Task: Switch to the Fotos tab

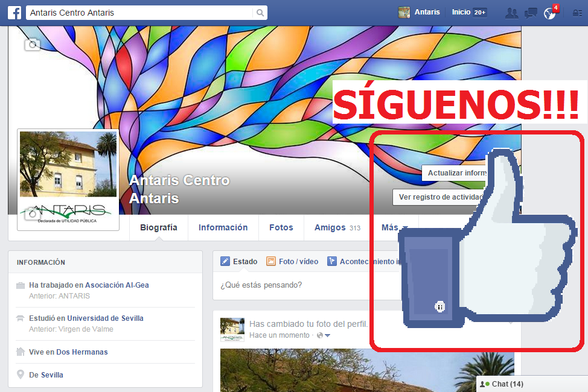Action: click(x=281, y=227)
